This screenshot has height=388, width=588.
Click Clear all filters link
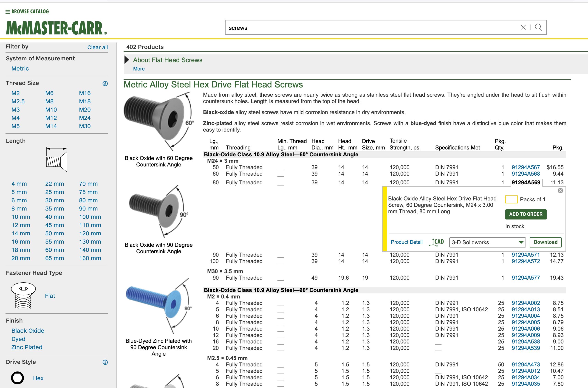[x=97, y=47]
